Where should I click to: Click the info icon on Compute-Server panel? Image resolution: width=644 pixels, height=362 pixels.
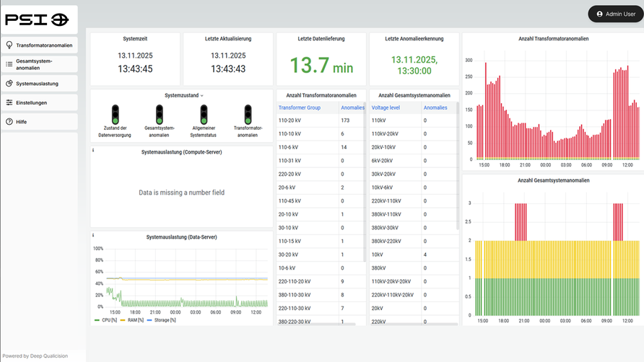pyautogui.click(x=94, y=150)
